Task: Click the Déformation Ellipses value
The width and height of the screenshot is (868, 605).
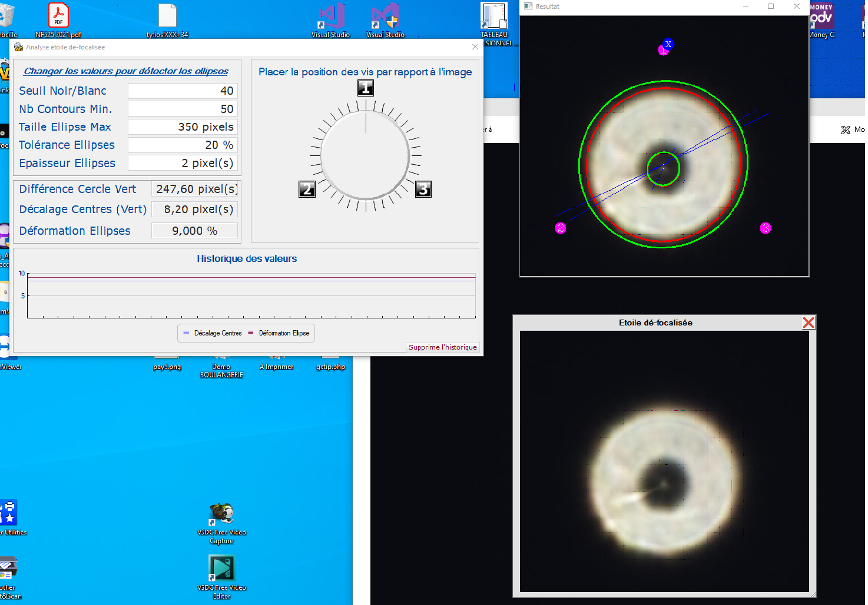Action: pos(195,231)
